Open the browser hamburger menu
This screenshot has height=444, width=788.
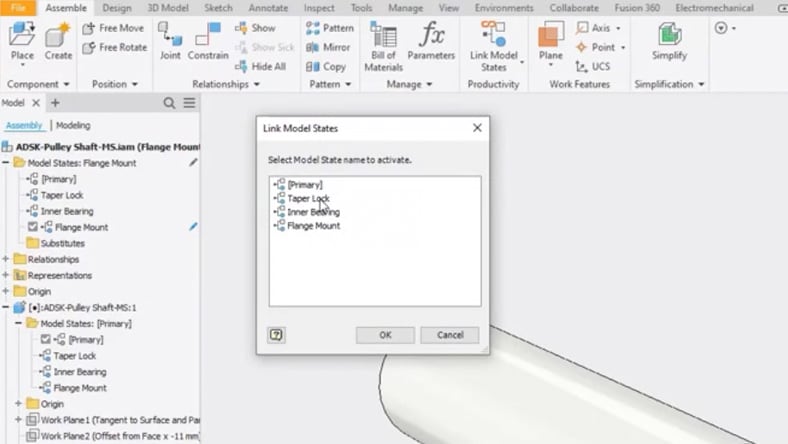point(189,103)
